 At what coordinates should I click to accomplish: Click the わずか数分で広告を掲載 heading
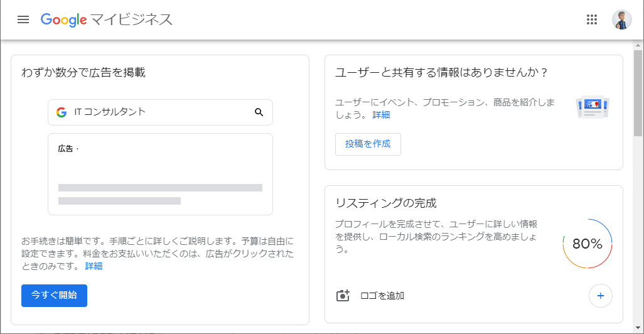pos(83,72)
